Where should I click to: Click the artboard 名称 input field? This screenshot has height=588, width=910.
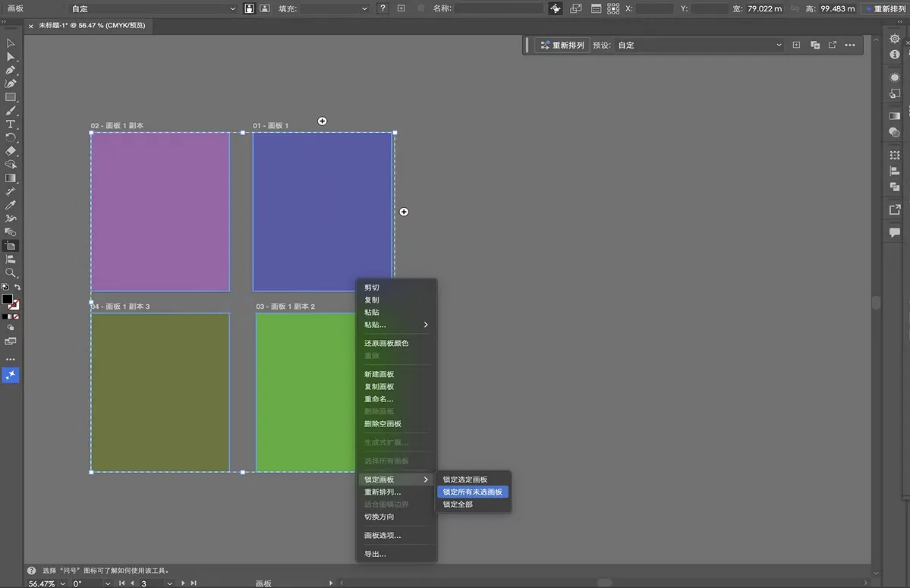499,8
